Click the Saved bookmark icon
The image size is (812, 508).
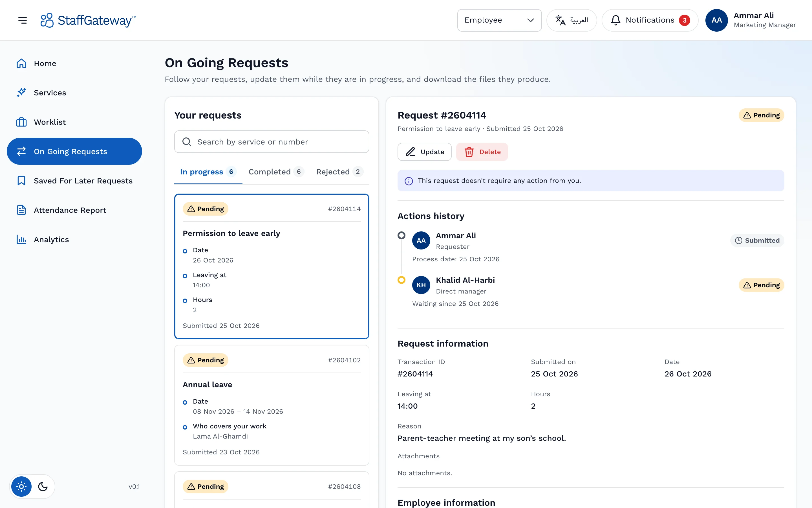pyautogui.click(x=21, y=181)
